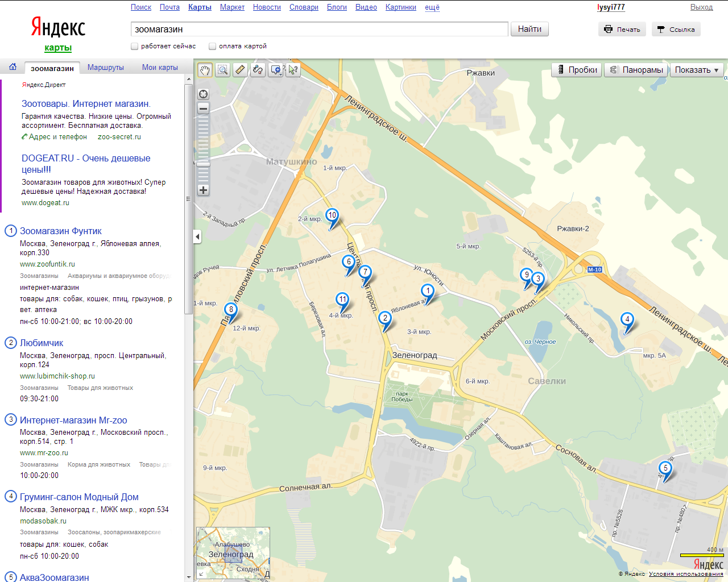Click the Ссылка link button

(x=676, y=29)
